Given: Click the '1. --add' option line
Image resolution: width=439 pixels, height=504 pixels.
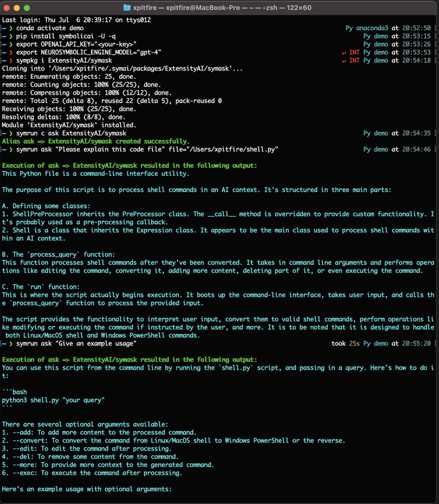Looking at the screenshot, I should [99, 433].
